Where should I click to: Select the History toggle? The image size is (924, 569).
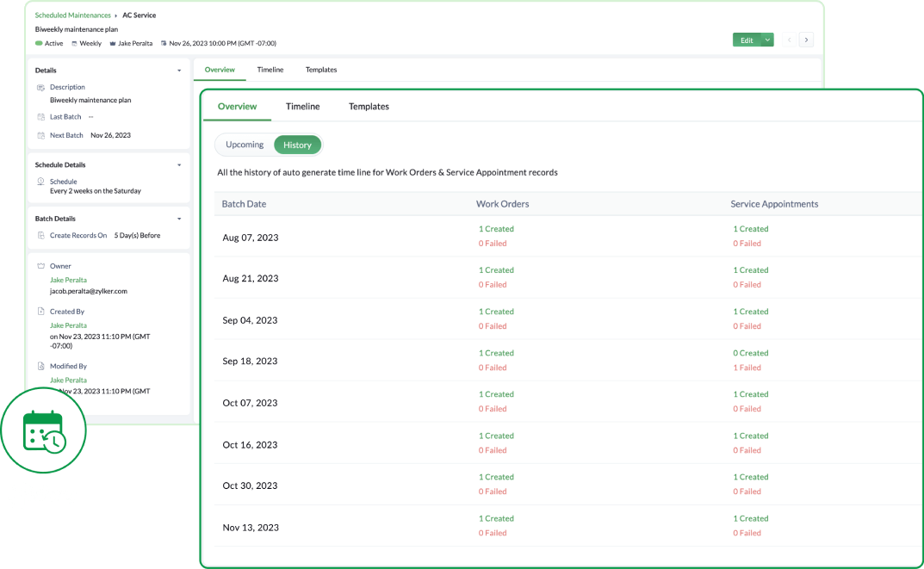(297, 145)
